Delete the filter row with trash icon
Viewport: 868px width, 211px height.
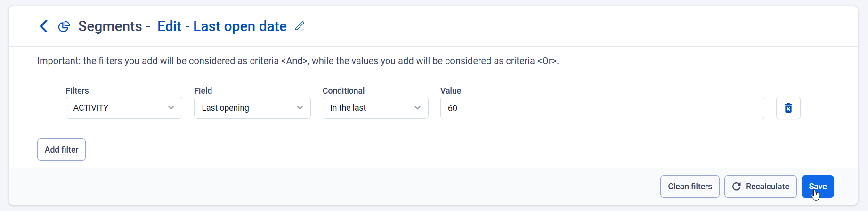tap(788, 108)
